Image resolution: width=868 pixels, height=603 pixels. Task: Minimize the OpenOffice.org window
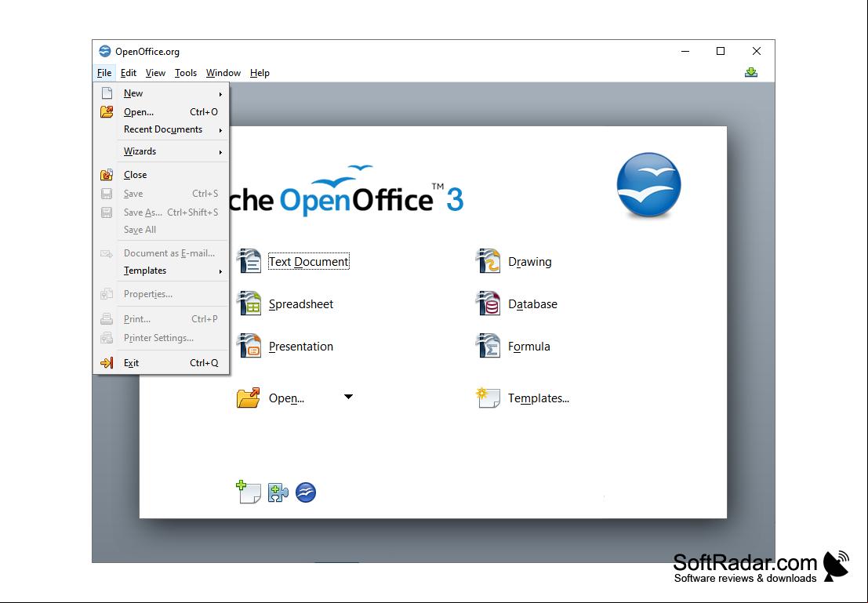[685, 51]
